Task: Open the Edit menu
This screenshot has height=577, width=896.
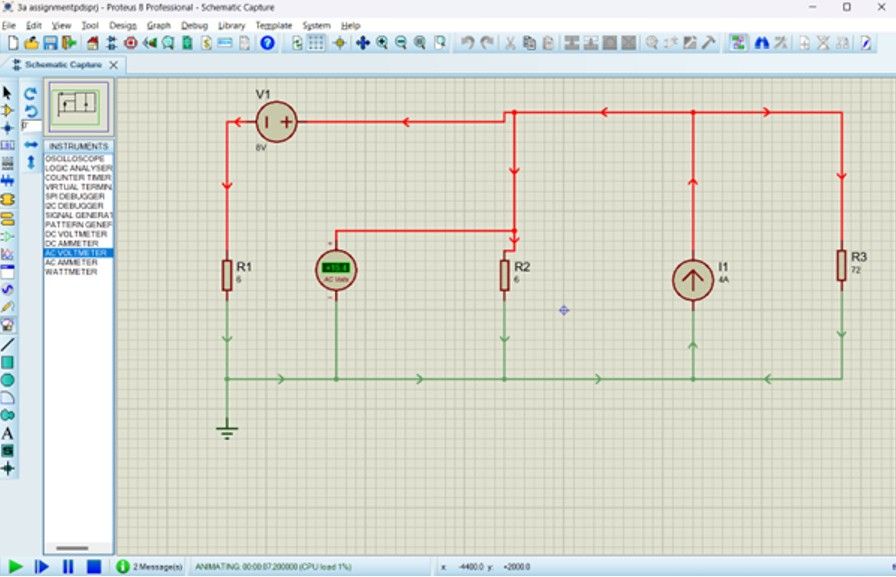Action: pyautogui.click(x=34, y=26)
